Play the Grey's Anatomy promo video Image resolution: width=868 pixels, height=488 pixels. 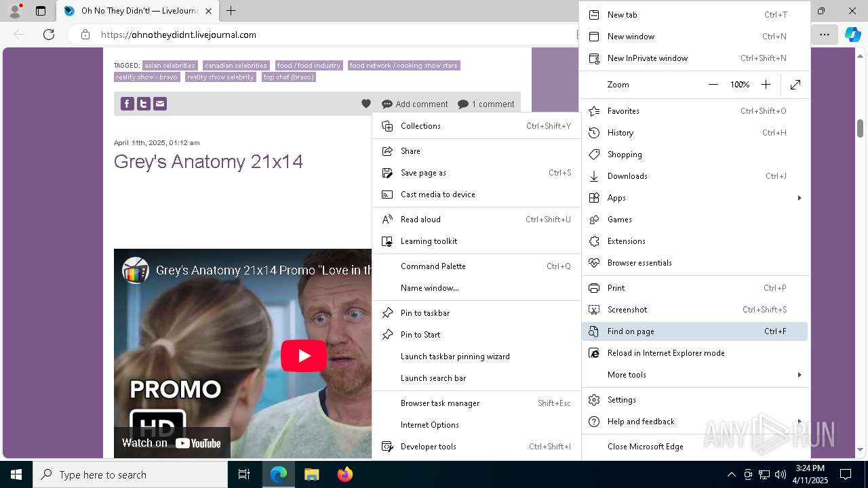(304, 355)
